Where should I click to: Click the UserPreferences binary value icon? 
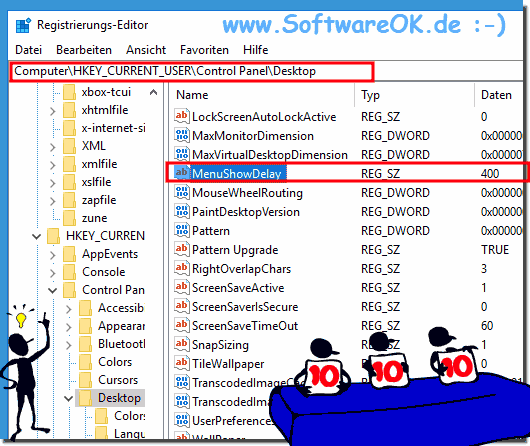point(182,420)
